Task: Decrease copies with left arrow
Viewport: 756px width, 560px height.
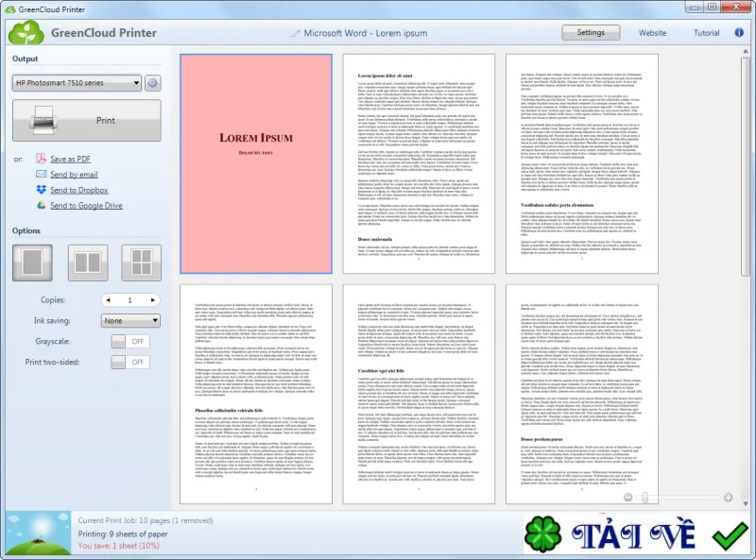Action: coord(108,300)
